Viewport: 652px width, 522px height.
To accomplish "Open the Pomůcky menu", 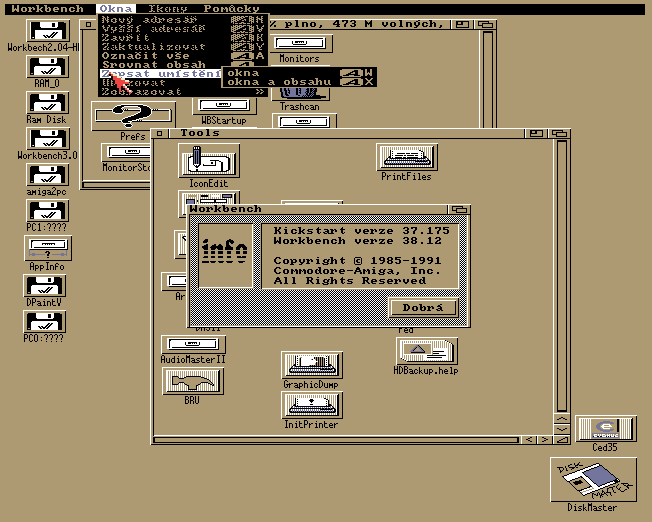I will 231,9.
